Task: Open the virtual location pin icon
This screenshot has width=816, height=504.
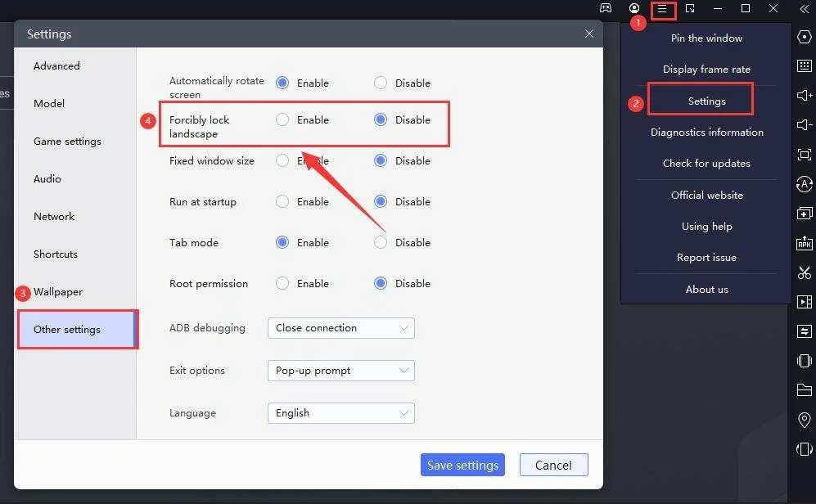Action: (804, 419)
